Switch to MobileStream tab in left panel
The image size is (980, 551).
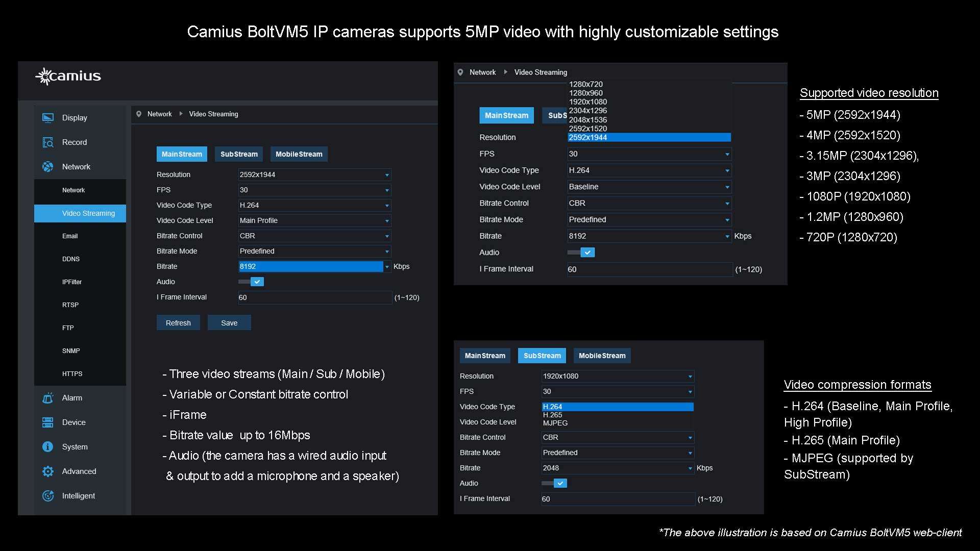coord(299,154)
